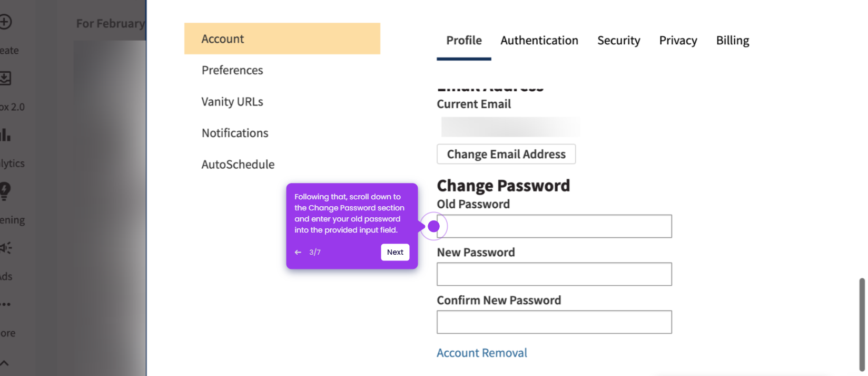Click the vertical scrollbar on the right
Screen dimensions: 868x376
pos(862,324)
